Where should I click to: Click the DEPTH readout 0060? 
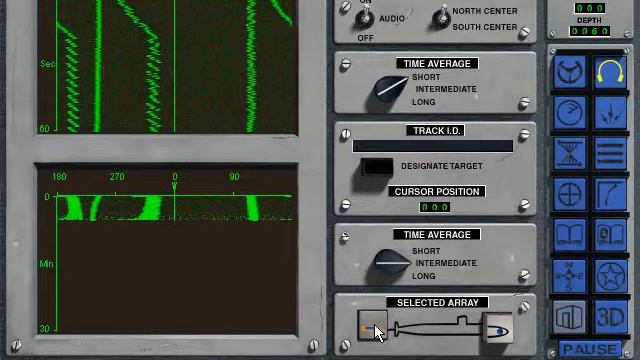pyautogui.click(x=590, y=31)
